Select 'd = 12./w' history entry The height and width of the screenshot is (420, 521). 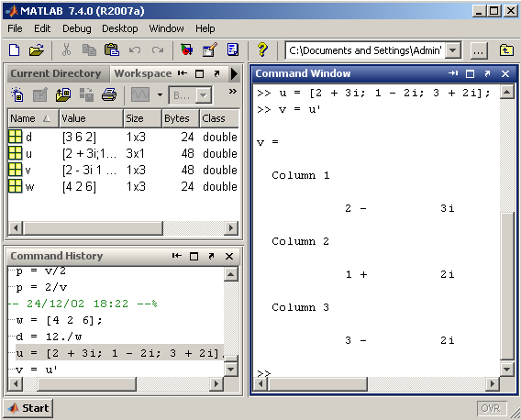49,337
